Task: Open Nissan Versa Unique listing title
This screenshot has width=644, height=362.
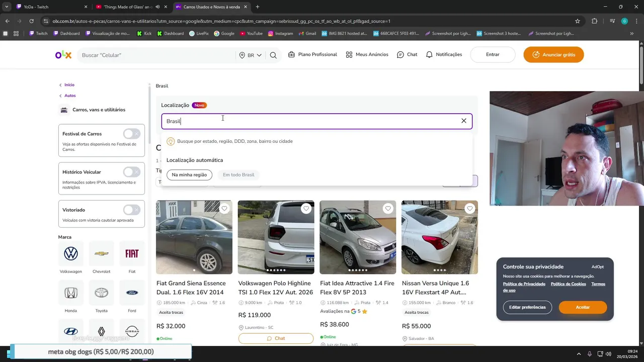Action: click(x=436, y=288)
